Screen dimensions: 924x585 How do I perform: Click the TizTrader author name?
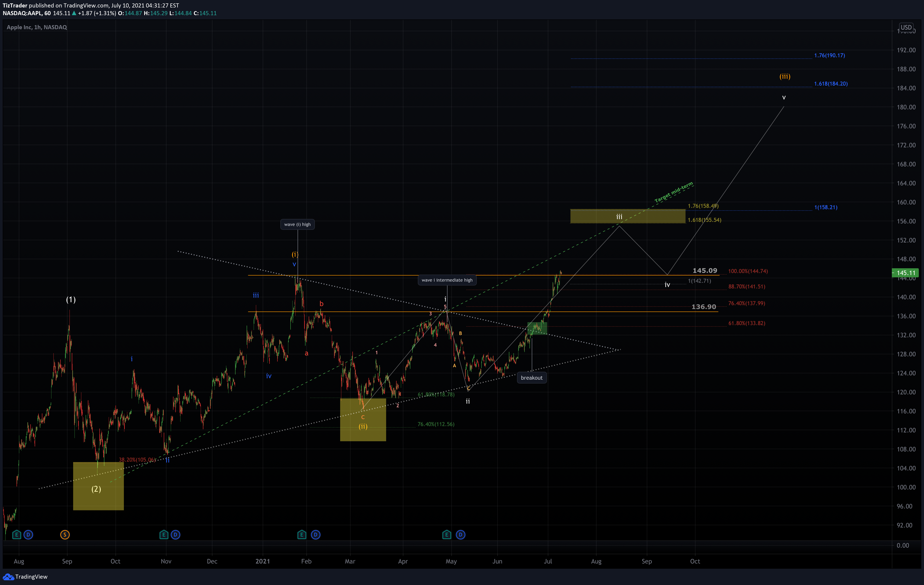(15, 5)
